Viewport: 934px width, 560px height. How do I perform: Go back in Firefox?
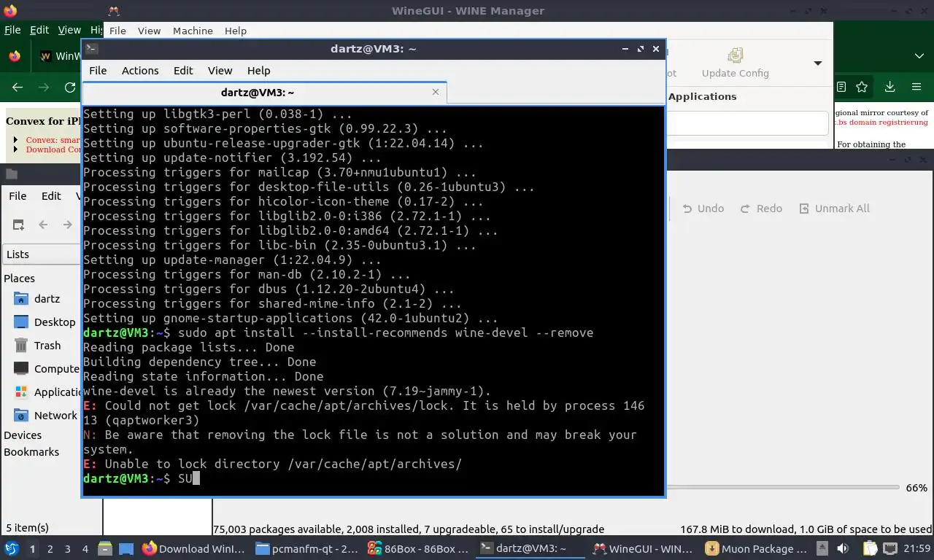tap(18, 87)
